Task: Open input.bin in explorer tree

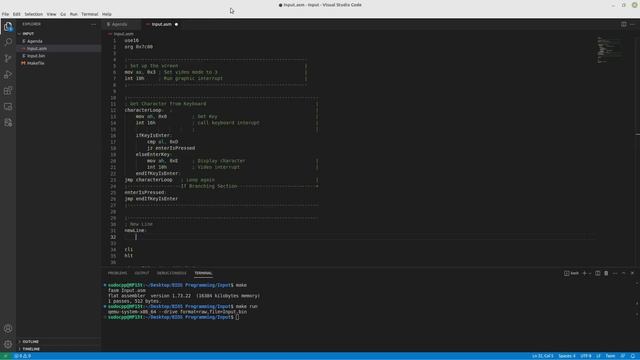Action: click(58, 56)
